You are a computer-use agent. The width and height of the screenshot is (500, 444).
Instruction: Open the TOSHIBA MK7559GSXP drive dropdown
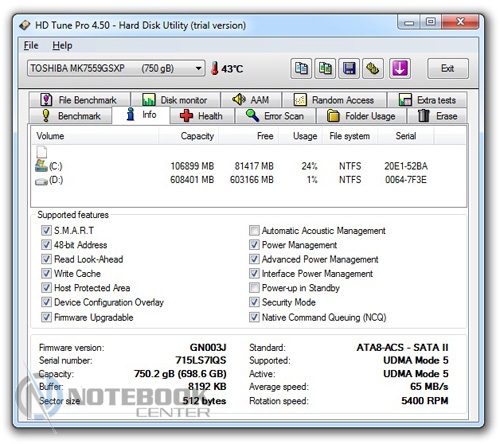click(116, 68)
